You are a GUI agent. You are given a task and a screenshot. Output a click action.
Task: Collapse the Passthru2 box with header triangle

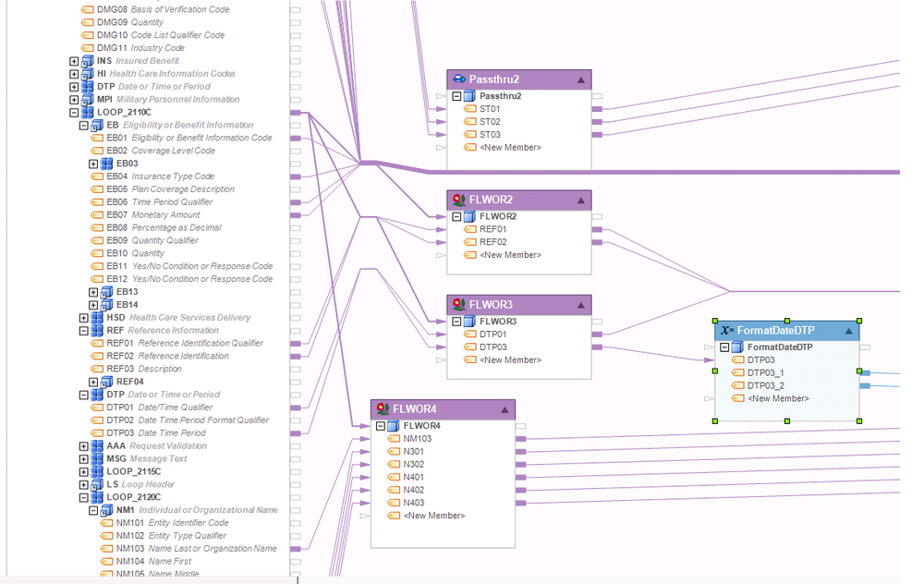click(x=581, y=79)
